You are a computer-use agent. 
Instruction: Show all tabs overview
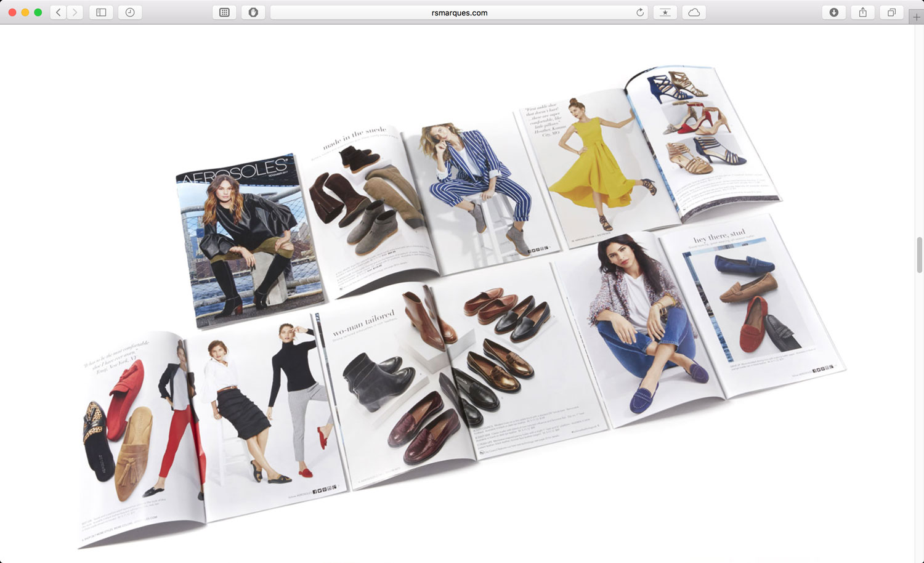(x=891, y=12)
